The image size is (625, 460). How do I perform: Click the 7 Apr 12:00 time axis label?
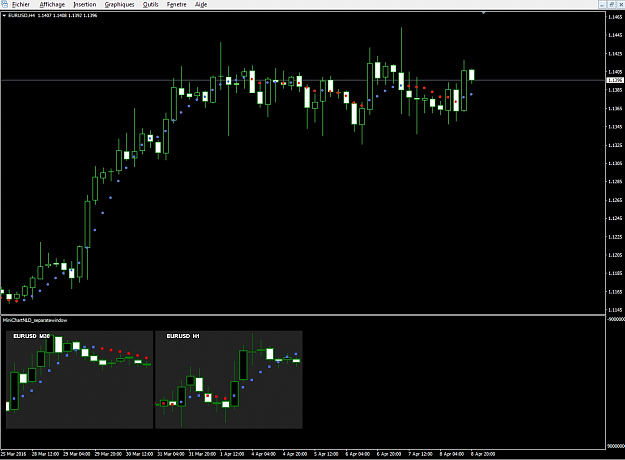point(421,454)
